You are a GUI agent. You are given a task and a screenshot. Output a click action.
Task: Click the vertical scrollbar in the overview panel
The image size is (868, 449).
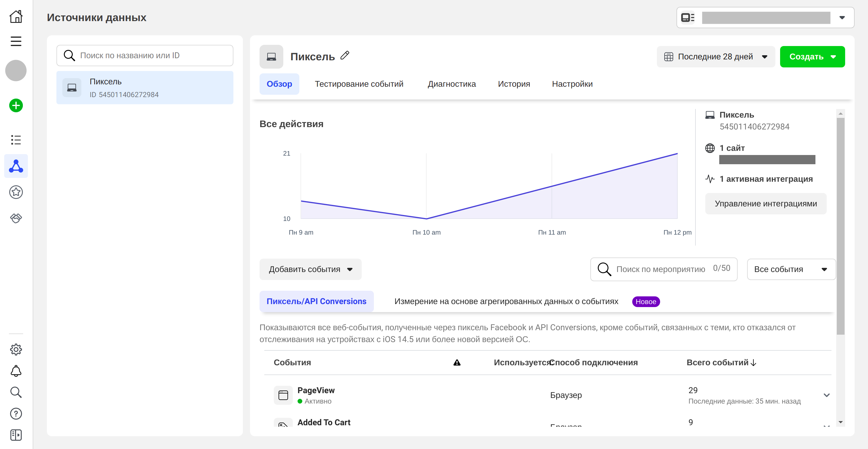click(x=840, y=226)
